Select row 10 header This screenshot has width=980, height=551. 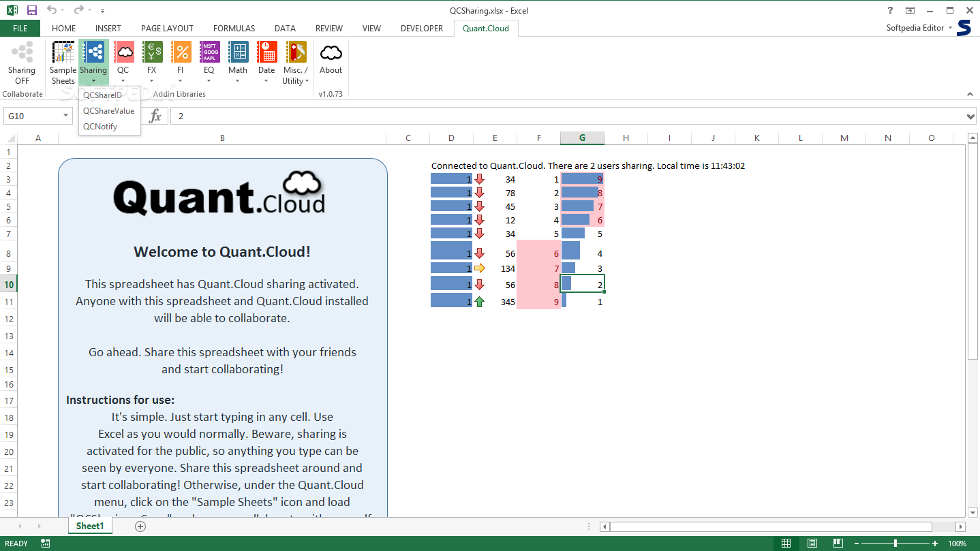[9, 284]
